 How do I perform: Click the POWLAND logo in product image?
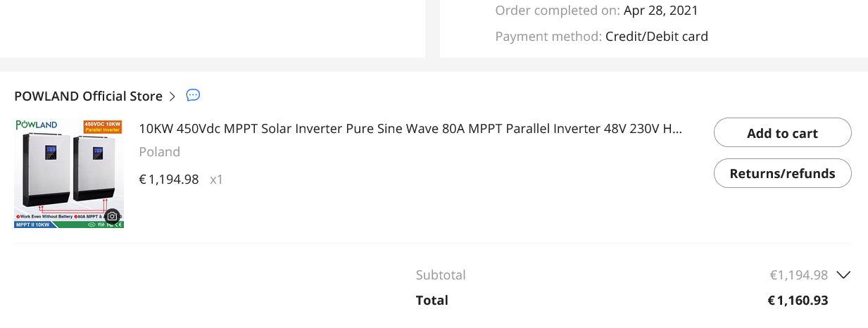pyautogui.click(x=37, y=125)
